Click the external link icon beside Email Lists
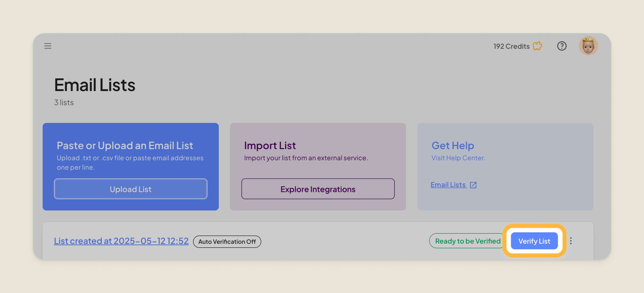The image size is (644, 293). [x=473, y=185]
